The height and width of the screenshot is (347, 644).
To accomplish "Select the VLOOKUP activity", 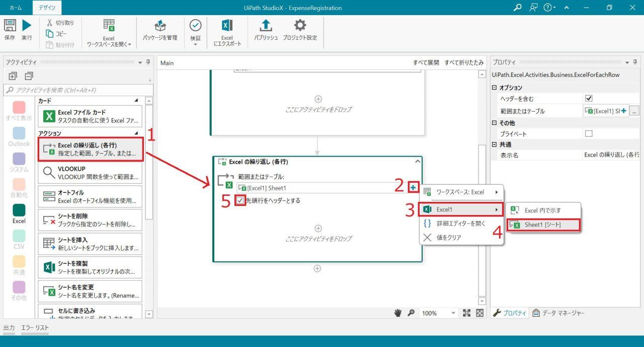I will click(x=90, y=173).
